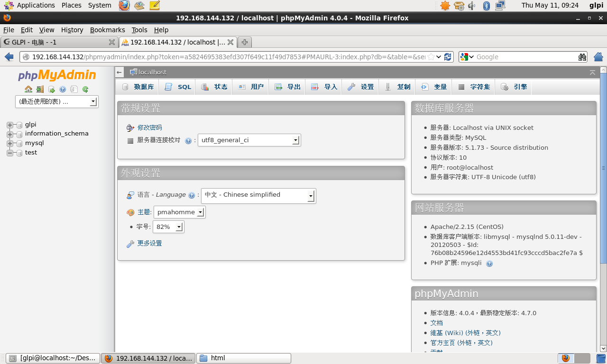Image resolution: width=607 pixels, height=364 pixels.
Task: Open the pmahomme theme dropdown
Action: [x=179, y=212]
